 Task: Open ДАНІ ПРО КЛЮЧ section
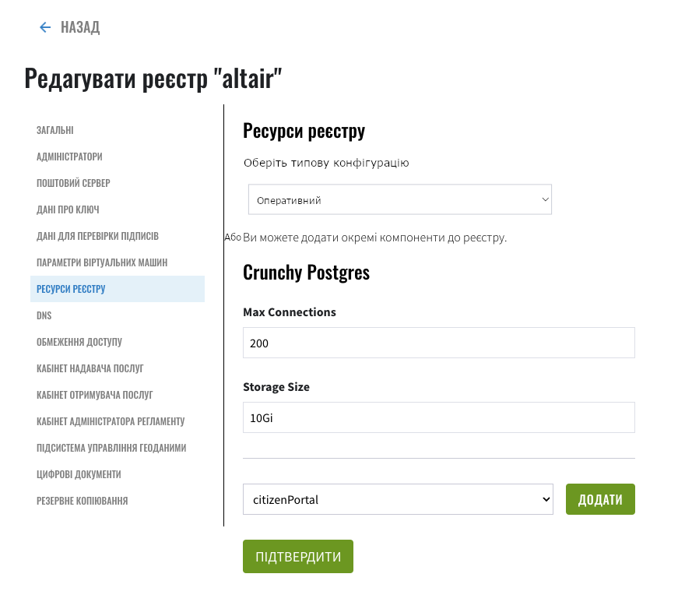[x=68, y=209]
